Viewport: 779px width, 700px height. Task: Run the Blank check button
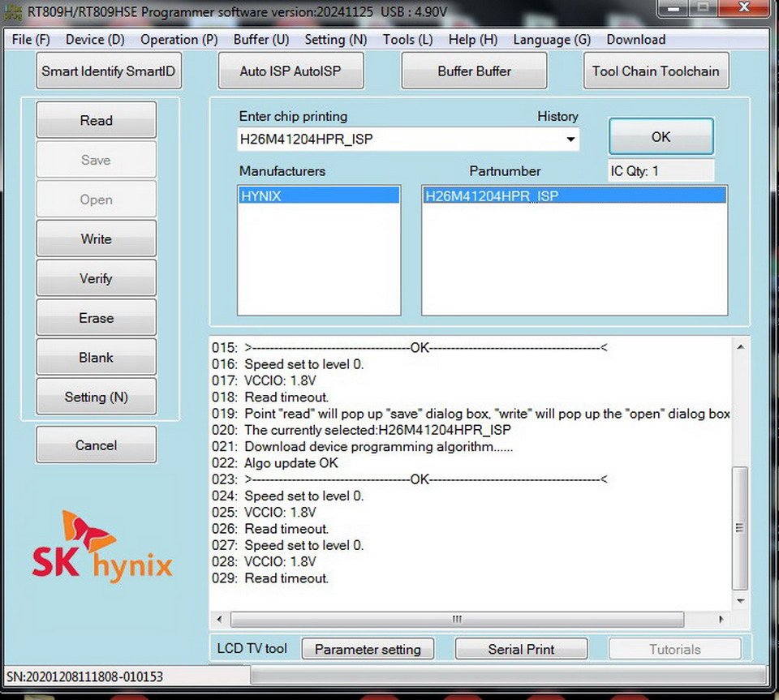tap(96, 358)
